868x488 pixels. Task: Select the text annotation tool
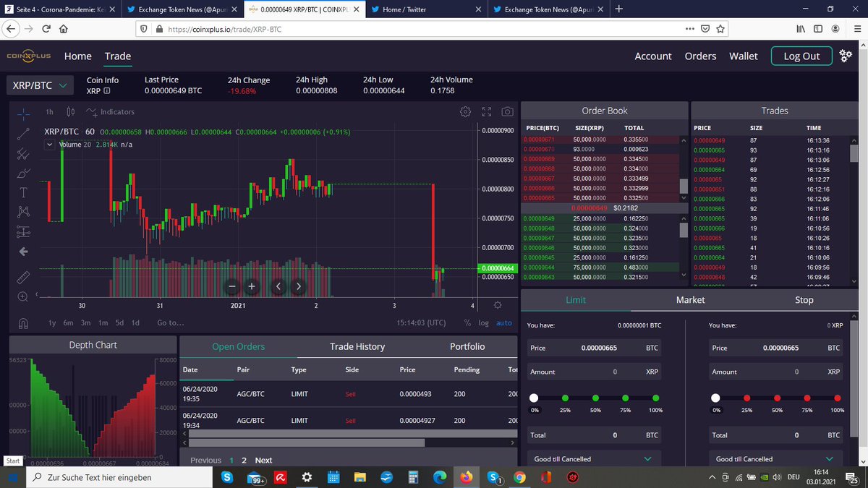[23, 192]
